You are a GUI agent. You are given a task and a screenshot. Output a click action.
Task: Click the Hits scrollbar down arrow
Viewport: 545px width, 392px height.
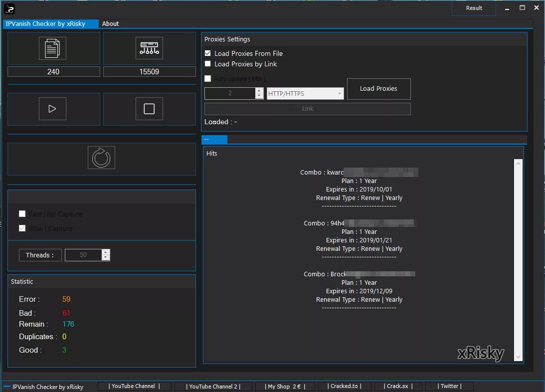coord(518,357)
